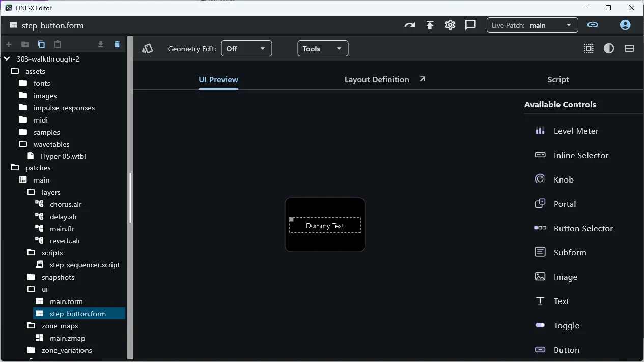
Task: Click the link chain icon
Action: tap(593, 25)
